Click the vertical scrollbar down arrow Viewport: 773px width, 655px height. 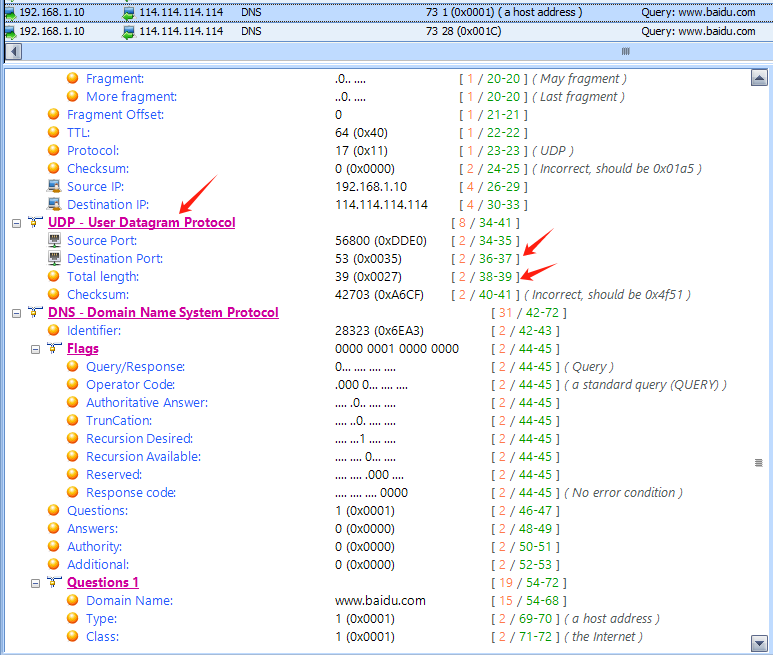[x=759, y=642]
